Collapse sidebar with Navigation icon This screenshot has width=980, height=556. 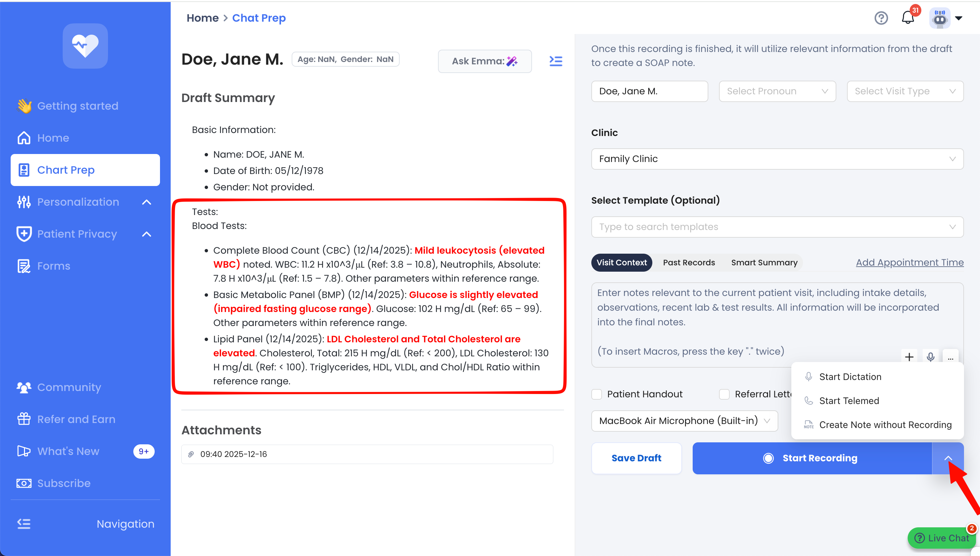click(24, 524)
